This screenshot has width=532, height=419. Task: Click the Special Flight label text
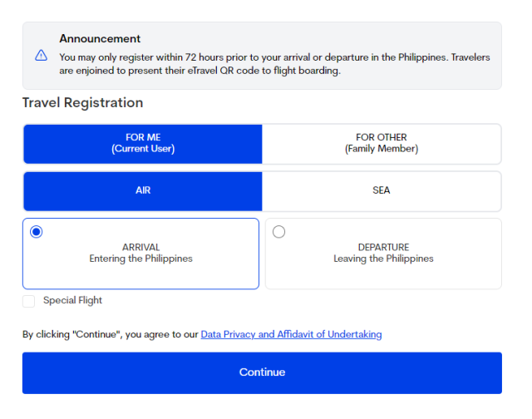coord(73,301)
